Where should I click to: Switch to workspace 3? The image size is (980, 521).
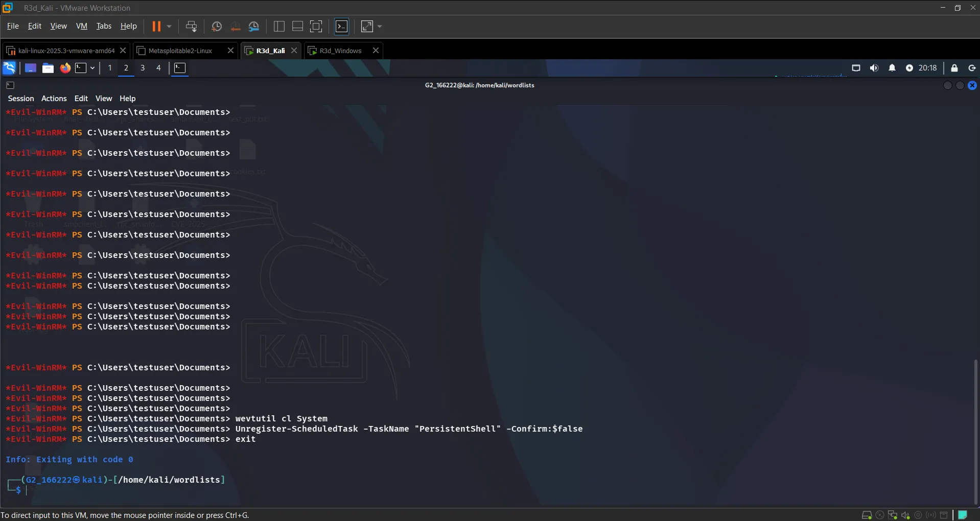point(143,68)
